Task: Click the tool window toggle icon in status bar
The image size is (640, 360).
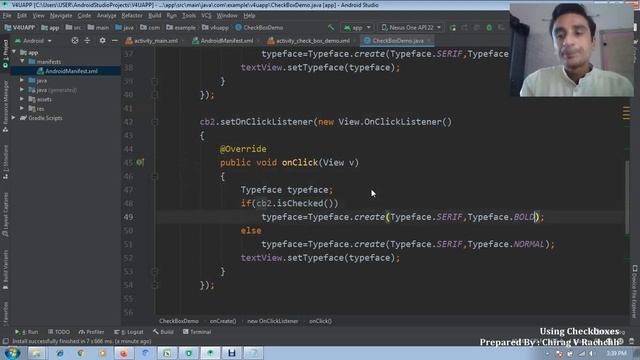Action: click(5, 341)
